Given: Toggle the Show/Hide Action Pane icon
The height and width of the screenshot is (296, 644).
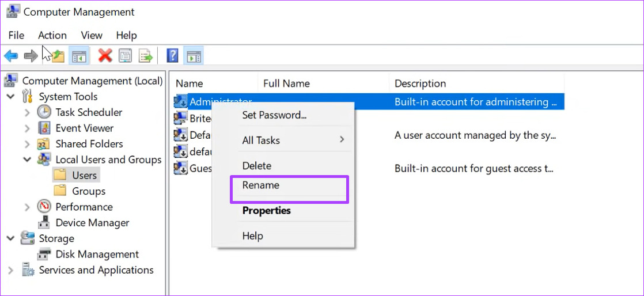Looking at the screenshot, I should (194, 55).
